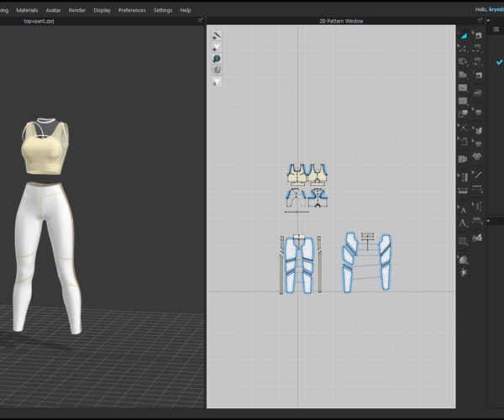
Task: Select the arrow-with-vertical-bars pleat edit tool
Action: click(463, 177)
